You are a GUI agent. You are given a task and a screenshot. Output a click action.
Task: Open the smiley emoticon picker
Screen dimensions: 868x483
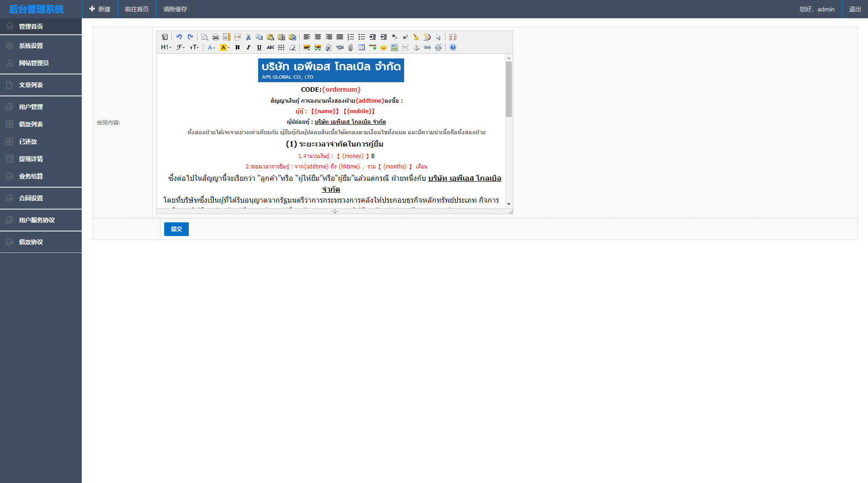click(x=384, y=47)
